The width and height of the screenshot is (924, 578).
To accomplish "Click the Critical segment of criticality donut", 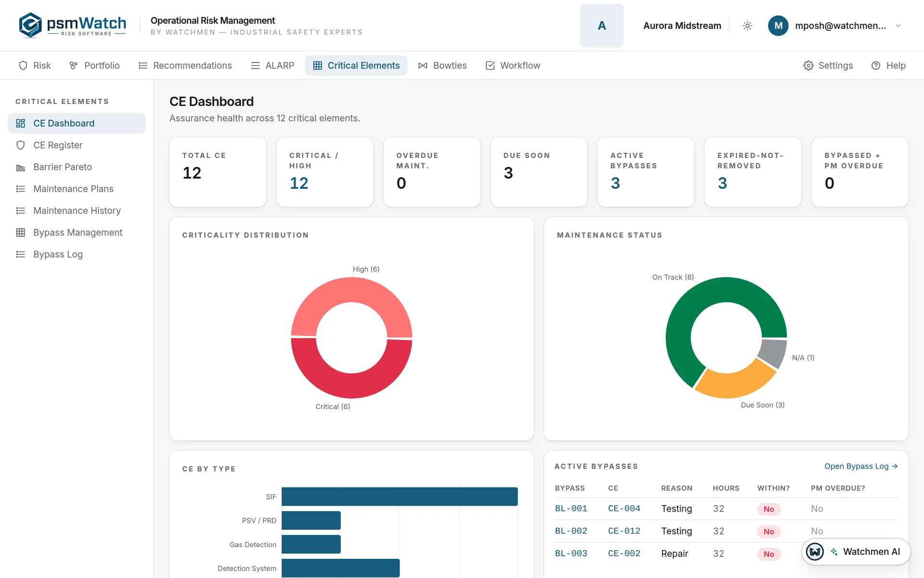I will (352, 385).
